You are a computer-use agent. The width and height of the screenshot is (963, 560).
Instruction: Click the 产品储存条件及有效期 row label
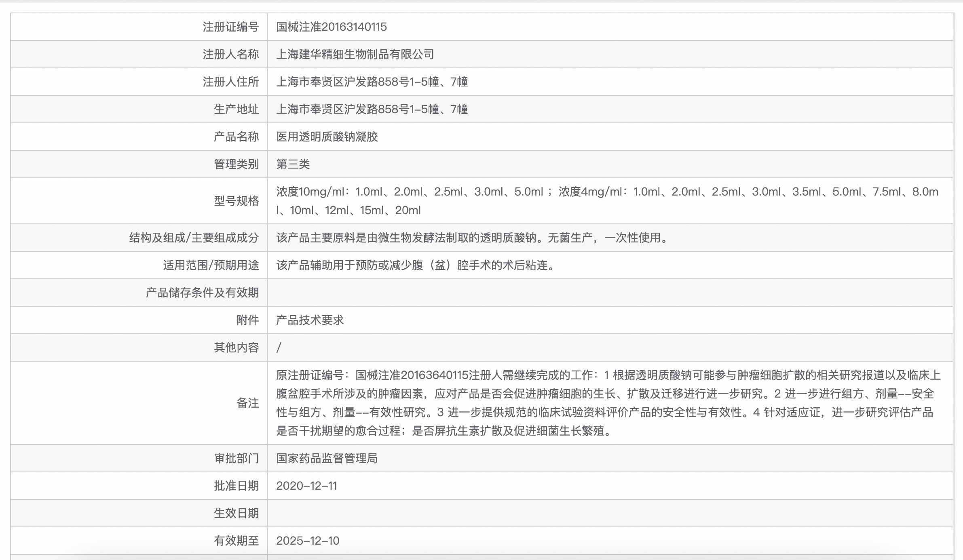coord(202,292)
